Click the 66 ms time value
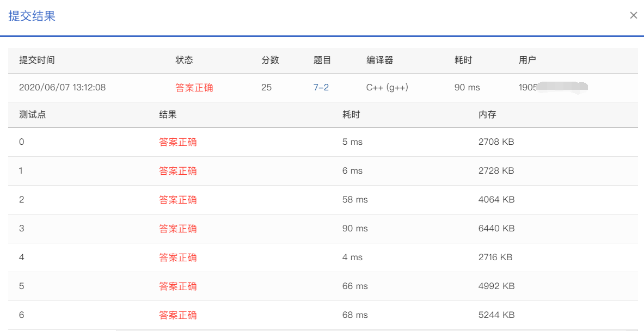 pos(355,286)
